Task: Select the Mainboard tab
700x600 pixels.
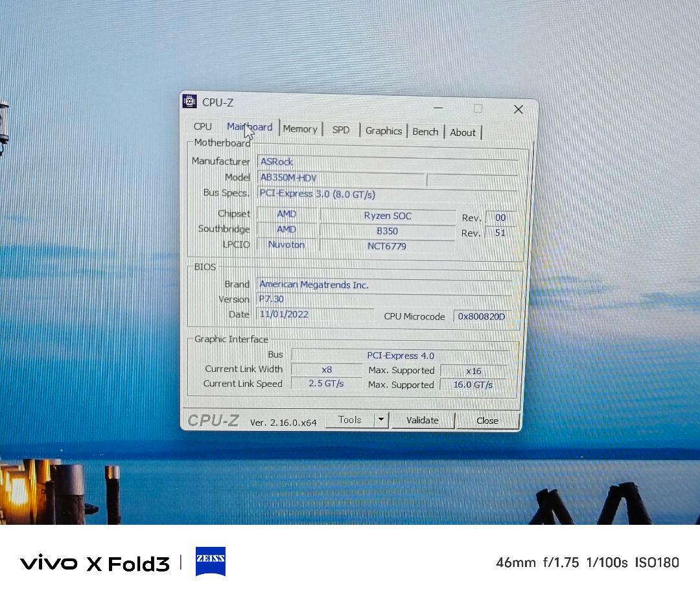Action: point(250,127)
